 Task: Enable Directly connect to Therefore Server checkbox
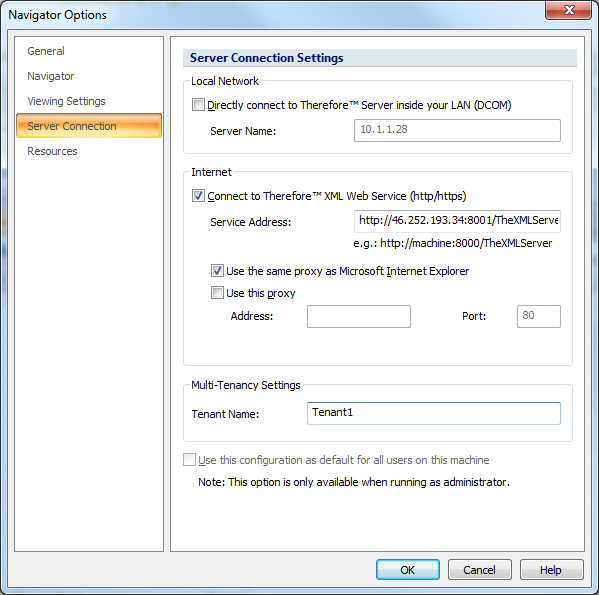tap(198, 105)
